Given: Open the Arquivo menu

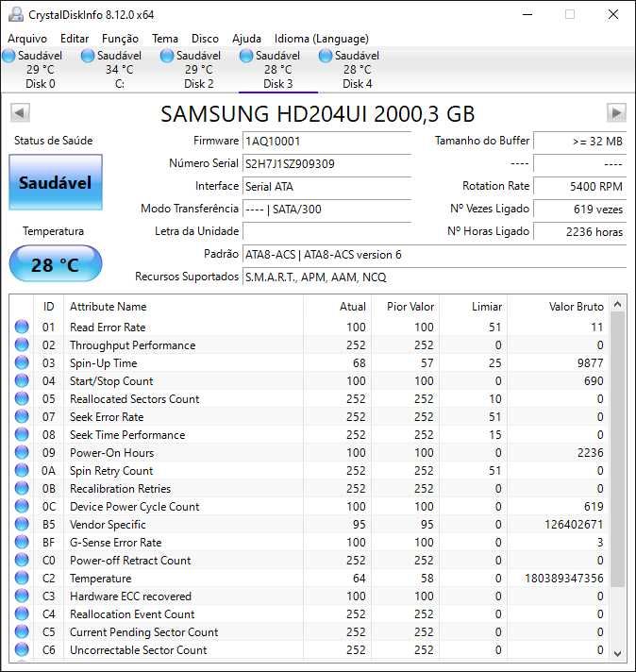Looking at the screenshot, I should point(27,39).
